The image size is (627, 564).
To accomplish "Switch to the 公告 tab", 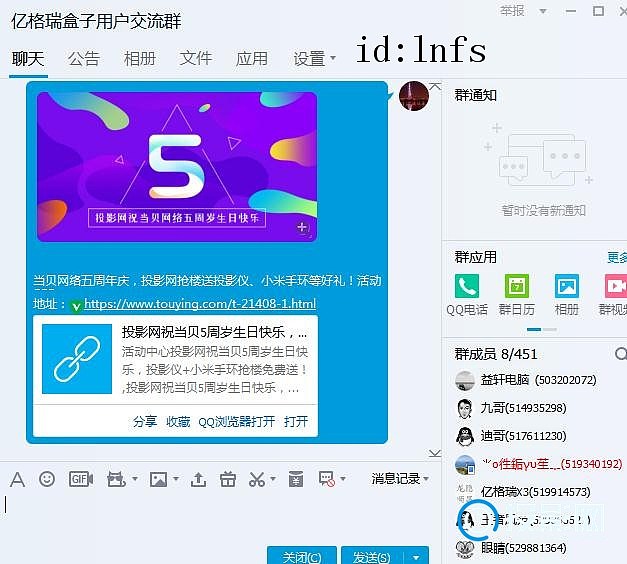I will [84, 59].
